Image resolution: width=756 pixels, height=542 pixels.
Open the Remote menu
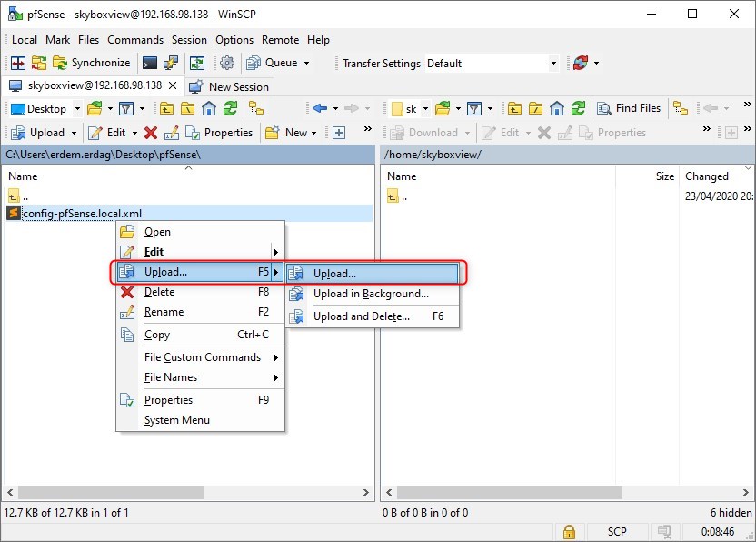click(x=281, y=40)
